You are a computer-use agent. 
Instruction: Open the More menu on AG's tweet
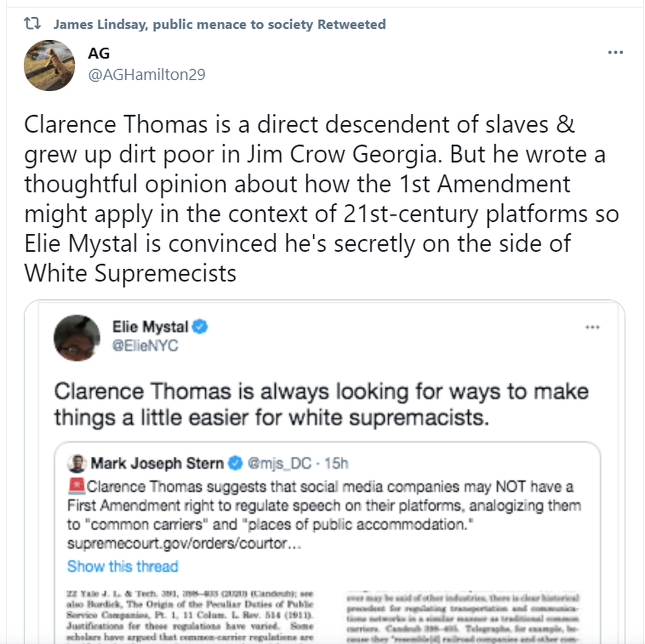pos(615,53)
